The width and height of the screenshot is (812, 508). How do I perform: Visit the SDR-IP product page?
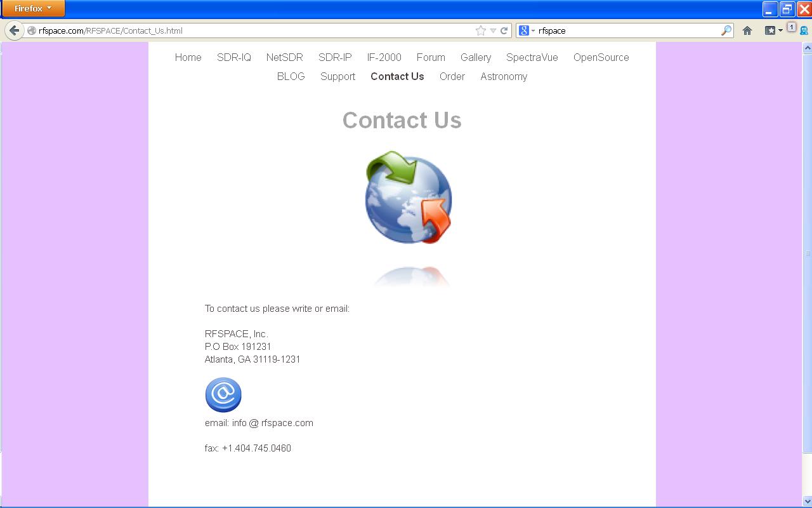[335, 57]
